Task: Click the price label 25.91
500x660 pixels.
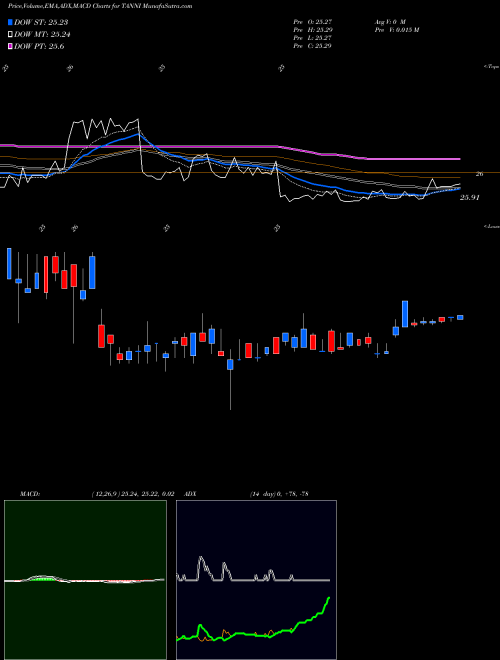Action: 470,197
